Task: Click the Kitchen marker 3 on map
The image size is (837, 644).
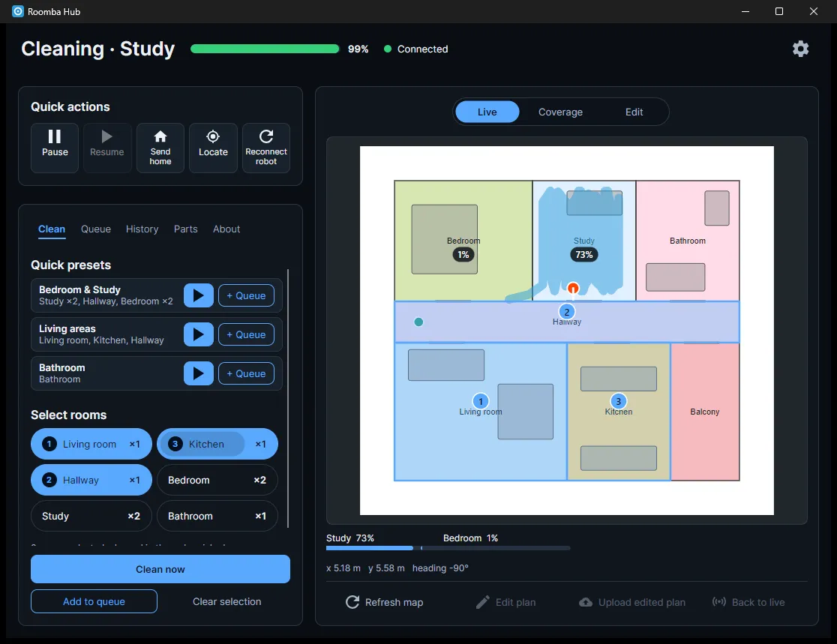Action: pyautogui.click(x=618, y=401)
